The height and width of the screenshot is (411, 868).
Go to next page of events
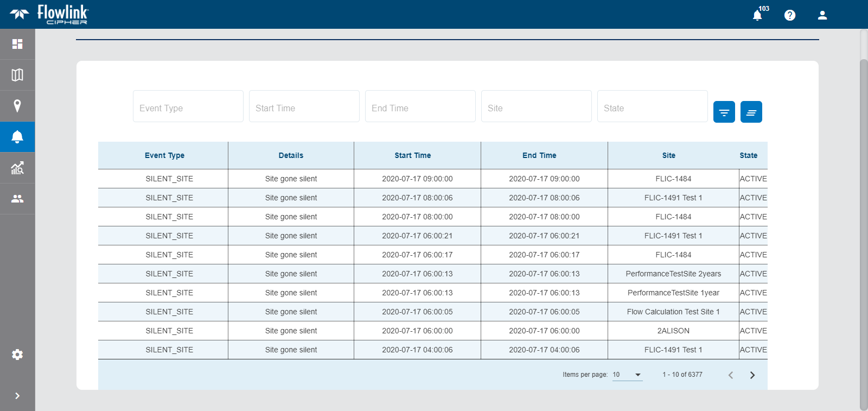tap(752, 375)
